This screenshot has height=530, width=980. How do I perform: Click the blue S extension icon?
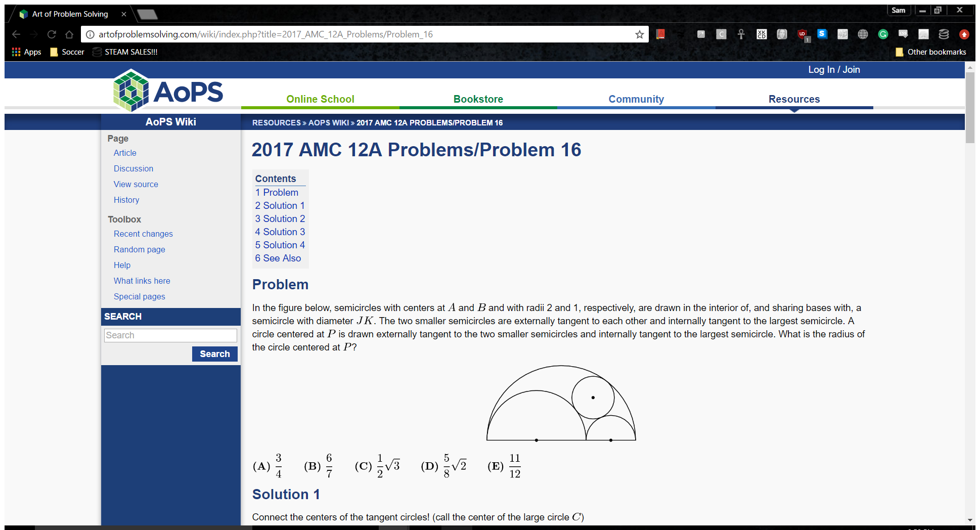click(x=822, y=34)
